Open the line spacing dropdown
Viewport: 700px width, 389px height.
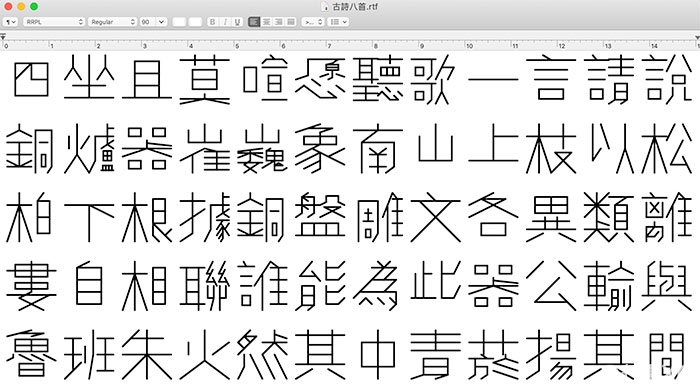[312, 22]
